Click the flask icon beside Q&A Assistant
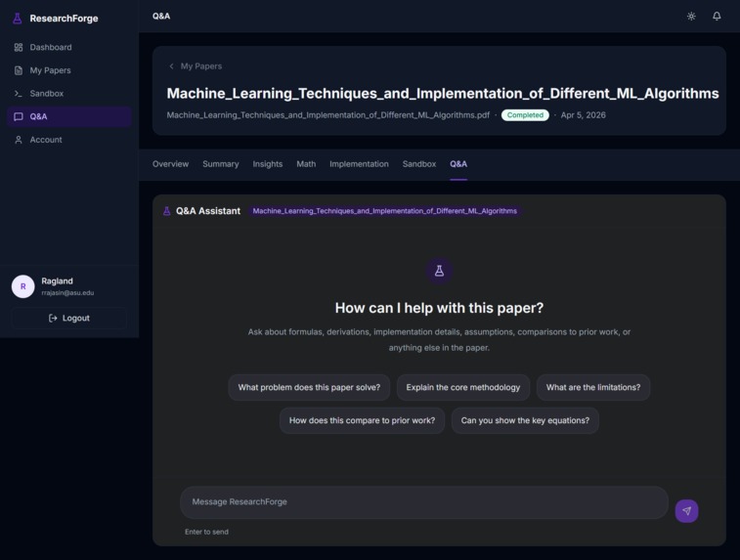This screenshot has height=560, width=740. [166, 211]
